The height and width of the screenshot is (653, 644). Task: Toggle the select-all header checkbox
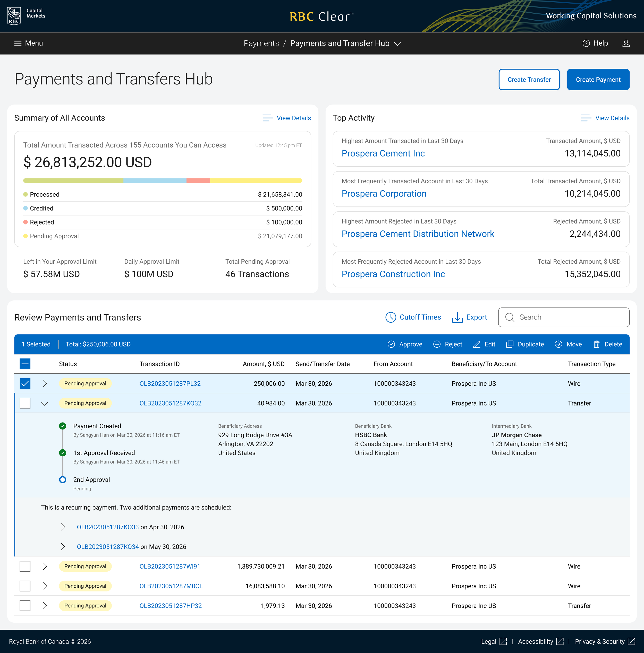point(25,364)
